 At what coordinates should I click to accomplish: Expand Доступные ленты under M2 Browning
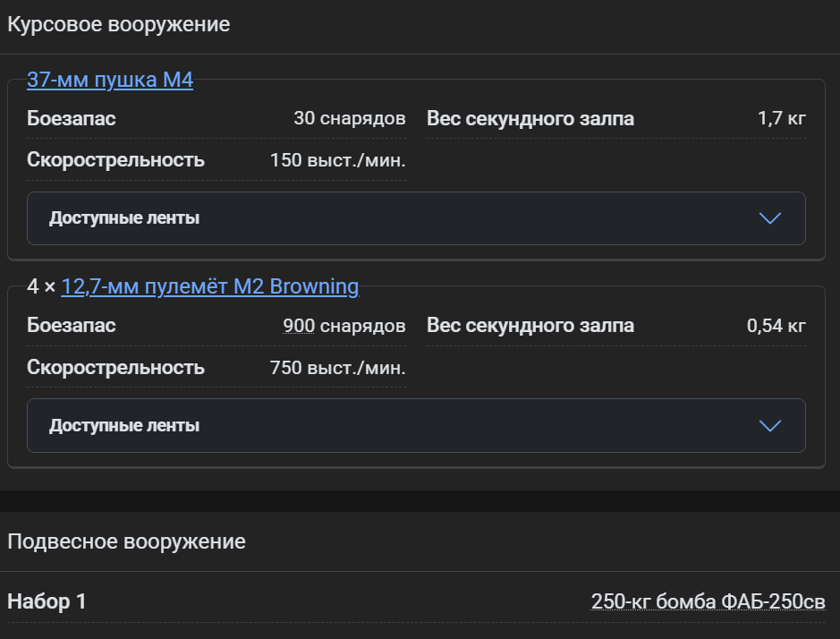[124, 425]
